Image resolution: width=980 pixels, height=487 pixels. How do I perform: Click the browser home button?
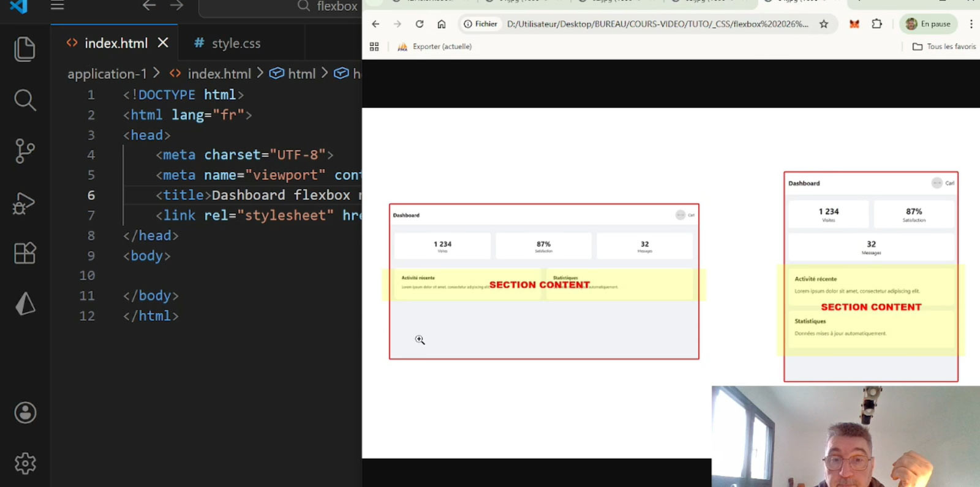pos(442,24)
